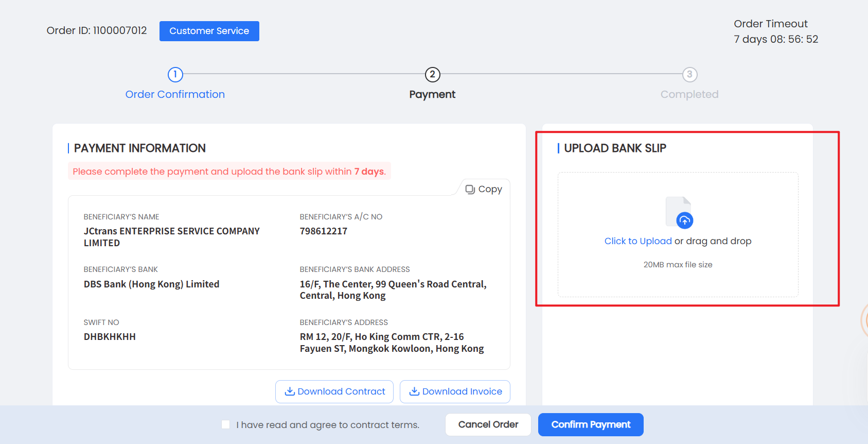
Task: Follow the Click to Upload link
Action: pos(637,241)
